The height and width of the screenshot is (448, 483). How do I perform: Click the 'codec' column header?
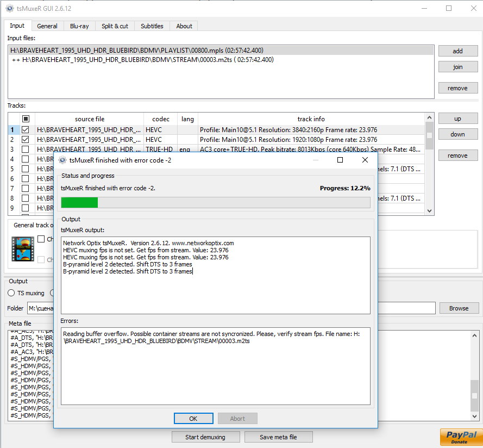160,119
